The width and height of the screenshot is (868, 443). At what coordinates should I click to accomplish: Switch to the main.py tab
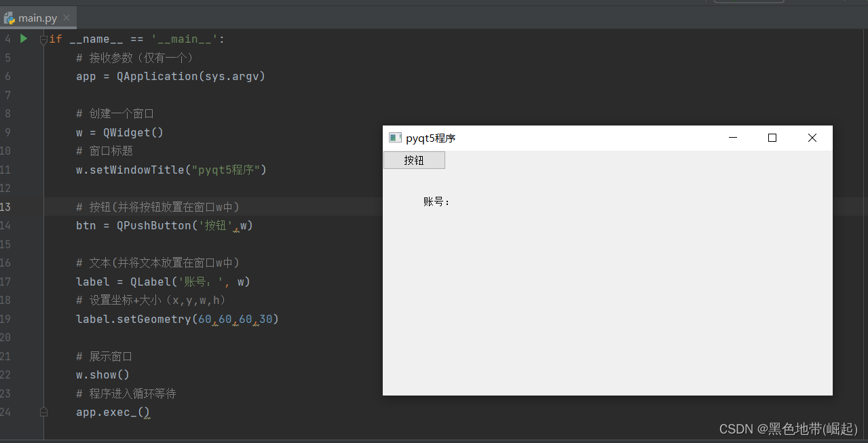click(37, 18)
